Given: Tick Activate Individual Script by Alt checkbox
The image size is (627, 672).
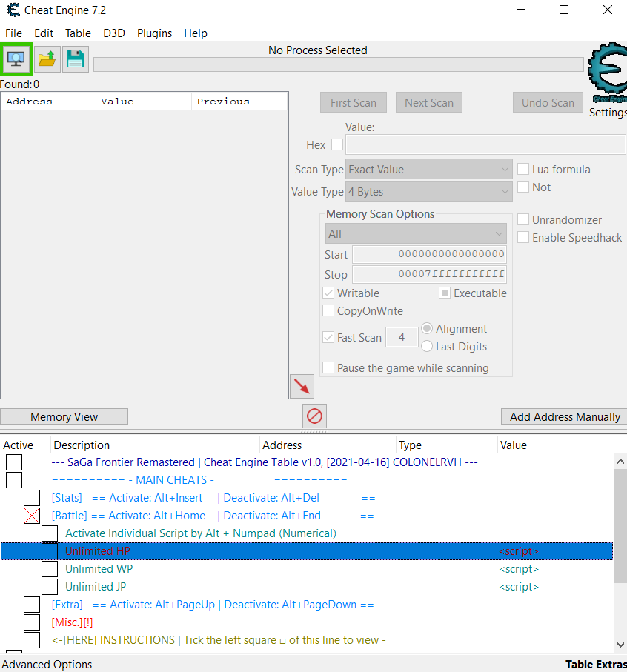Looking at the screenshot, I should [x=50, y=533].
